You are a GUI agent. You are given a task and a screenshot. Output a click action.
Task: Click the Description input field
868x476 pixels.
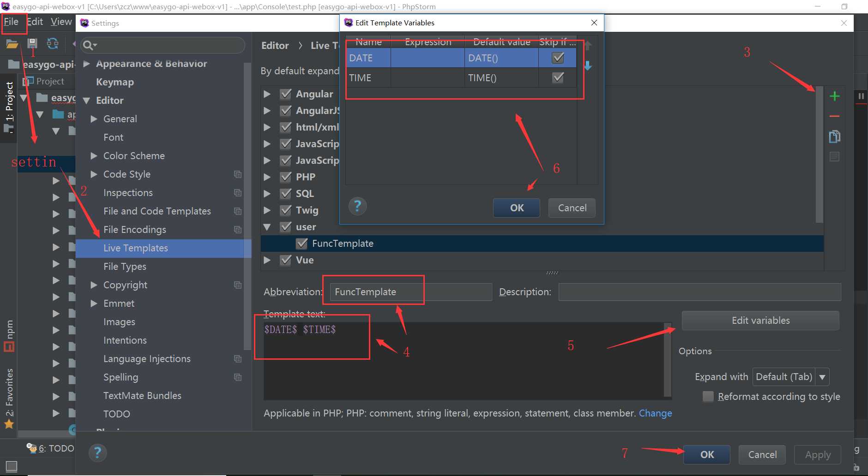click(x=699, y=292)
